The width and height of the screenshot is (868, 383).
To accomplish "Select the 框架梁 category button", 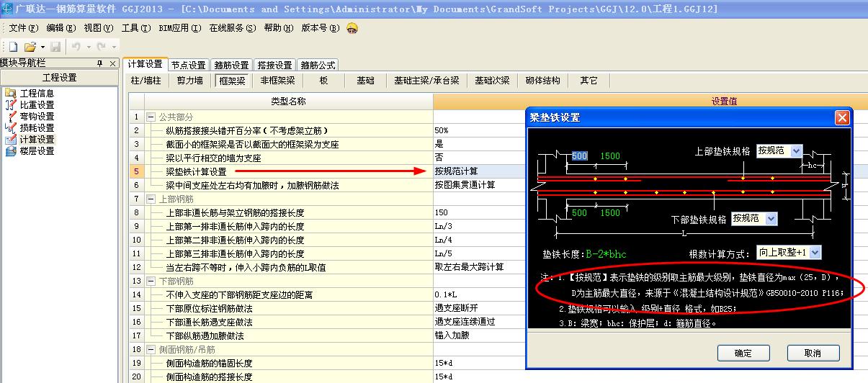I will point(232,81).
